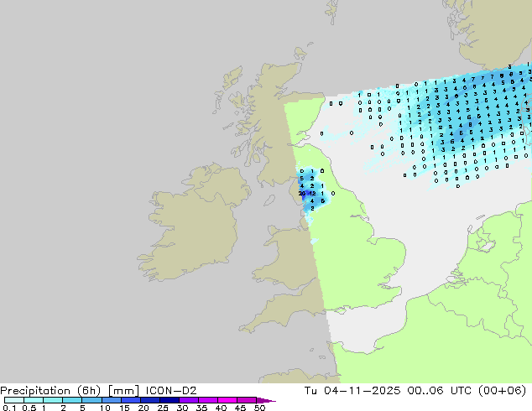Select the palest legend swatch starting at 0.1
Viewport: 532px width, 411px height.
[14, 400]
